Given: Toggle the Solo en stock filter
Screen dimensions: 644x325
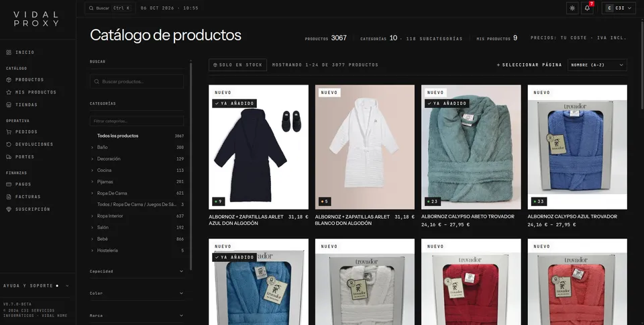Looking at the screenshot, I should click(x=237, y=65).
